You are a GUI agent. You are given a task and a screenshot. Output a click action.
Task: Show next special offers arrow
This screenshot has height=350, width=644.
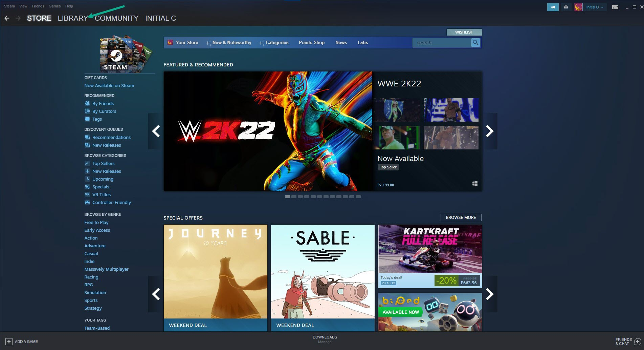click(x=490, y=294)
